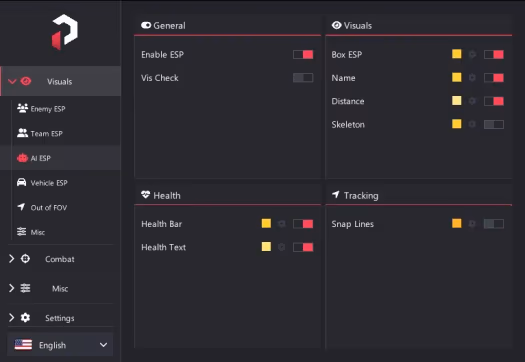Toggle Box ESP off
This screenshot has width=525, height=362.
[x=494, y=55]
